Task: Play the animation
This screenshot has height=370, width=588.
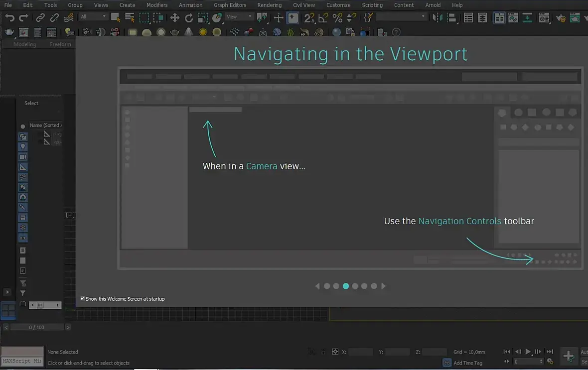Action: (528, 351)
